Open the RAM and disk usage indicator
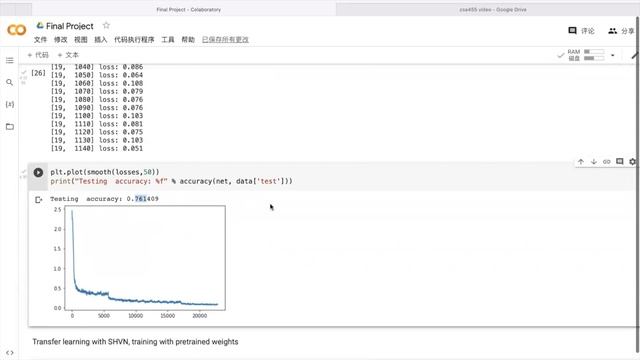The width and height of the screenshot is (640, 360). (586, 55)
